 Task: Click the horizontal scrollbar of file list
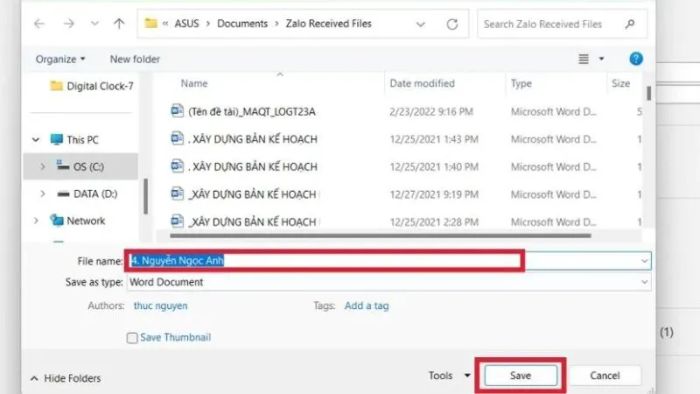pyautogui.click(x=380, y=236)
